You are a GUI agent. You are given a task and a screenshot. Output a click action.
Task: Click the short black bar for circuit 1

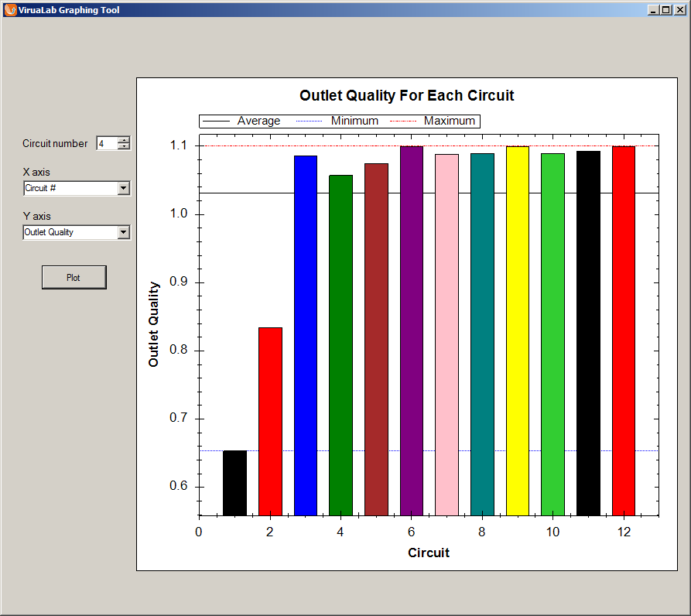point(234,482)
